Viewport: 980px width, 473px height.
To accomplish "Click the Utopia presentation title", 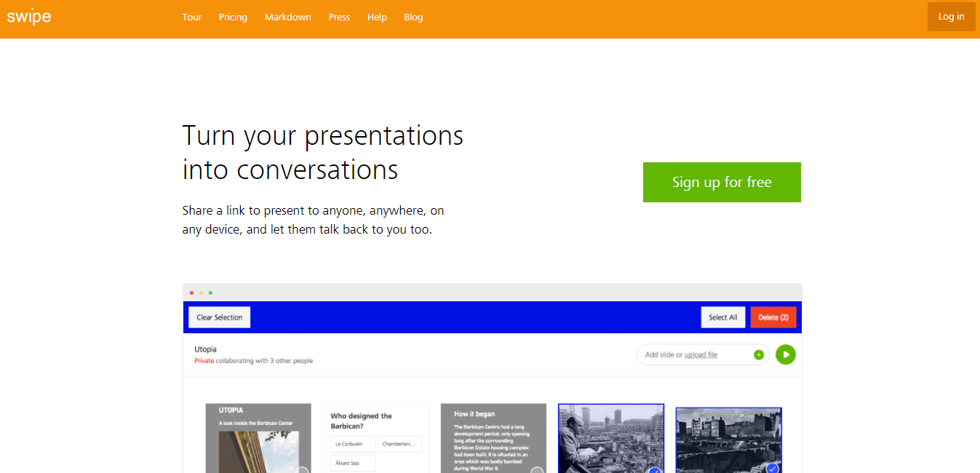I will click(205, 349).
